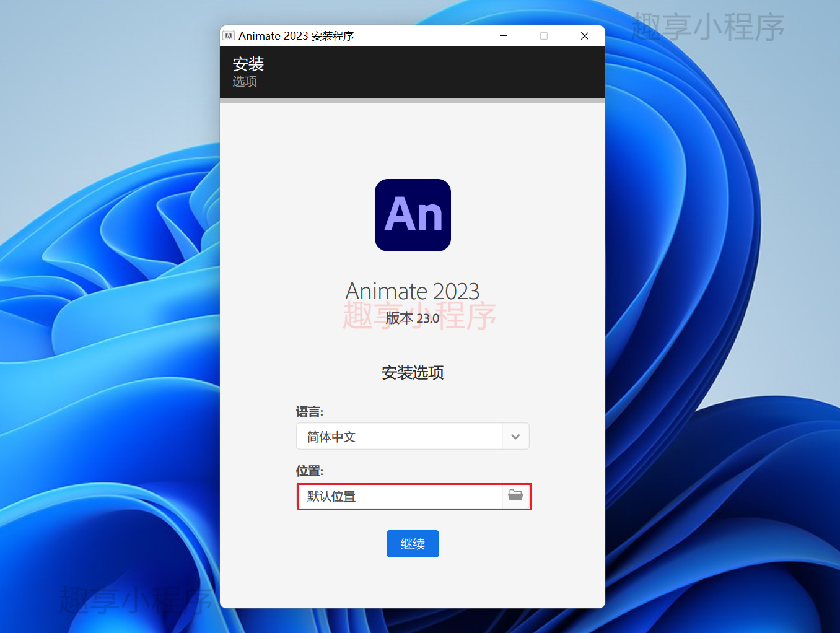840x633 pixels.
Task: Minimize the Animate 2023 installer window
Action: (x=504, y=36)
